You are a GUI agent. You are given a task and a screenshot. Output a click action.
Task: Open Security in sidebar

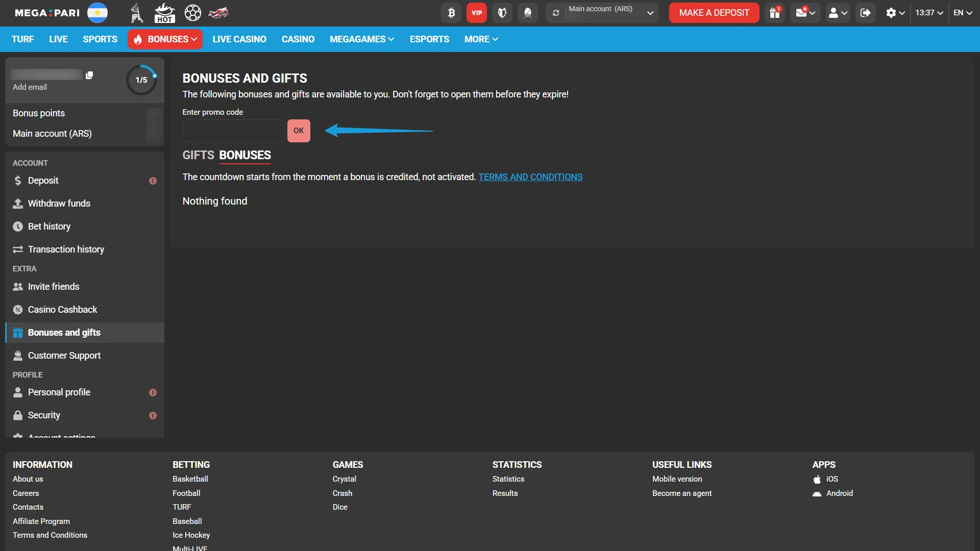coord(85,415)
